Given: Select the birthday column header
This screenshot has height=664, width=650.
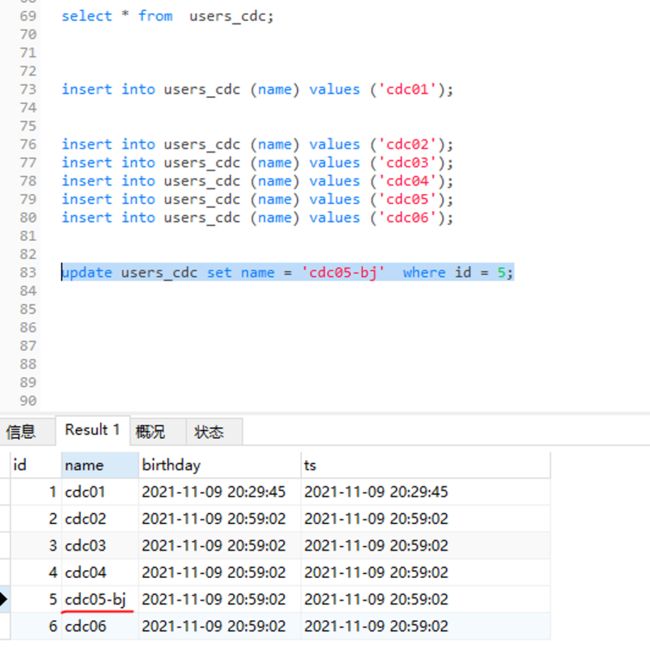Looking at the screenshot, I should pos(219,465).
